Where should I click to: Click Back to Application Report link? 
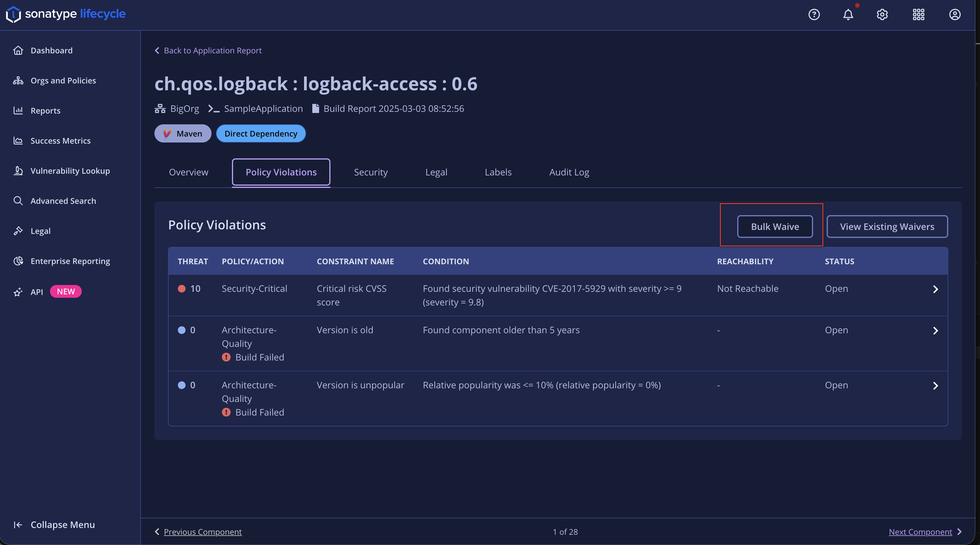tap(212, 51)
